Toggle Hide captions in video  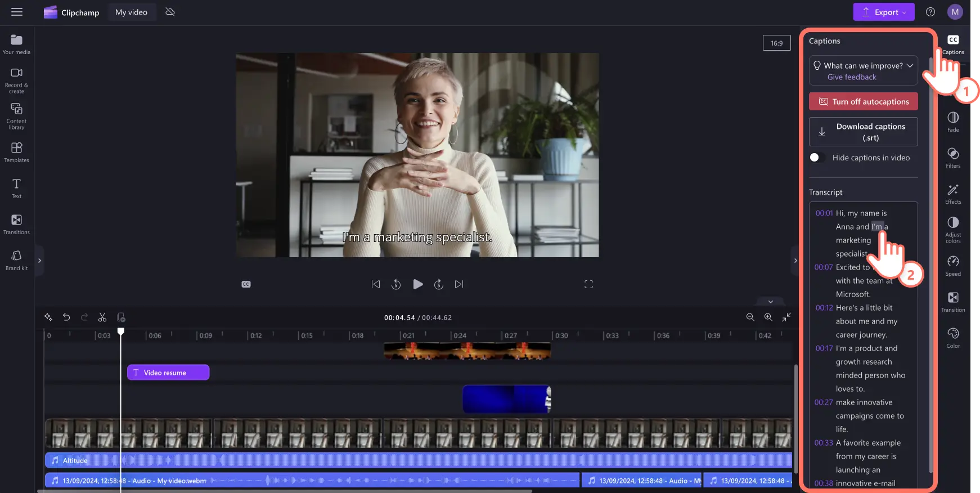[x=817, y=158]
